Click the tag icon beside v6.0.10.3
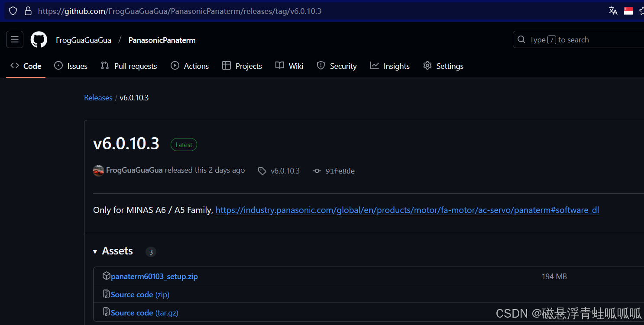Viewport: 644px width, 325px height. (x=262, y=171)
